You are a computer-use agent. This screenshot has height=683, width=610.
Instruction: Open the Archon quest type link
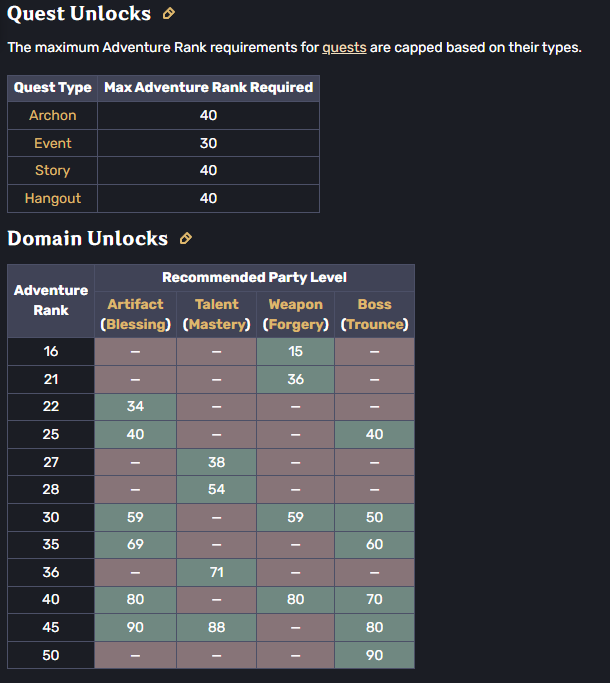point(53,115)
